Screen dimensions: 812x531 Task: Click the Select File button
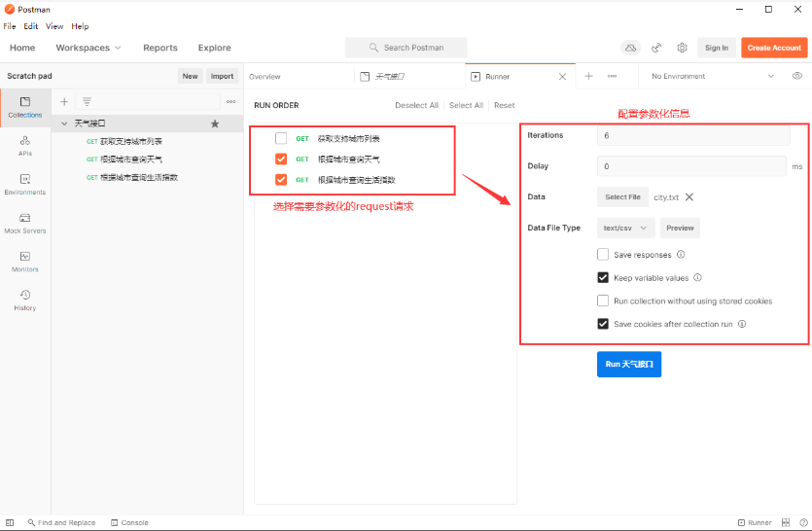[622, 196]
